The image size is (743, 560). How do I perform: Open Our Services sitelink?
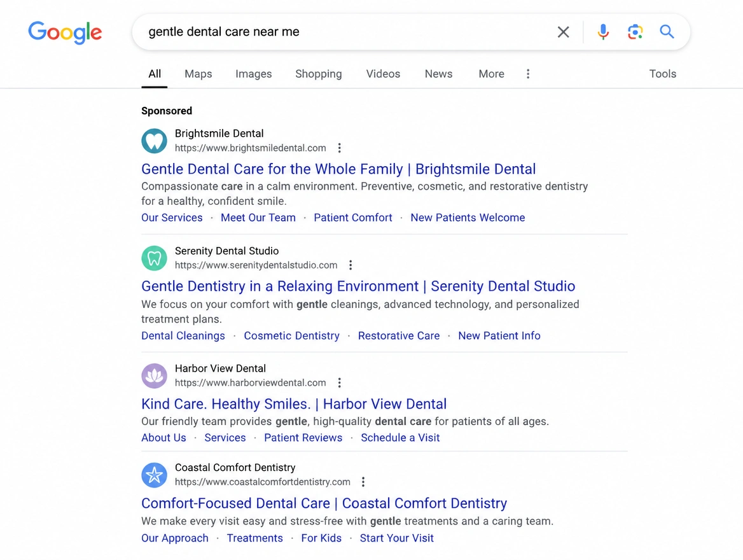coord(172,218)
